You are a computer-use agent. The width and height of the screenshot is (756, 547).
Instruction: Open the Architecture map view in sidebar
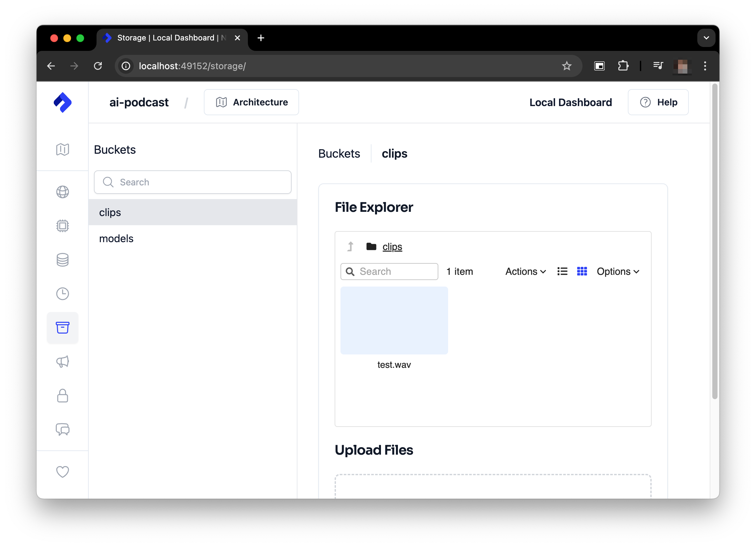click(63, 149)
